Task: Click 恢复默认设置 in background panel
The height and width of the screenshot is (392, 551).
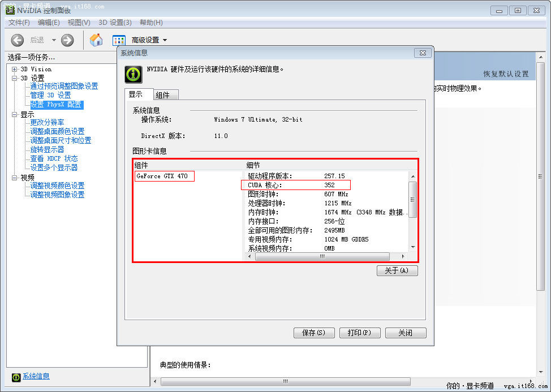Action: [506, 74]
